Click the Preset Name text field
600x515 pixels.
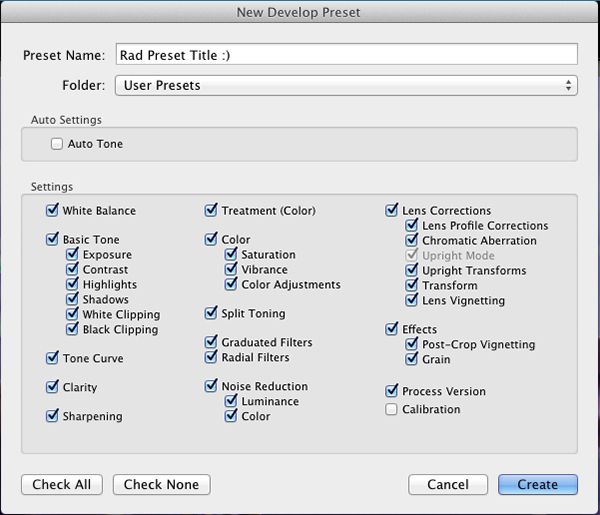(x=347, y=54)
